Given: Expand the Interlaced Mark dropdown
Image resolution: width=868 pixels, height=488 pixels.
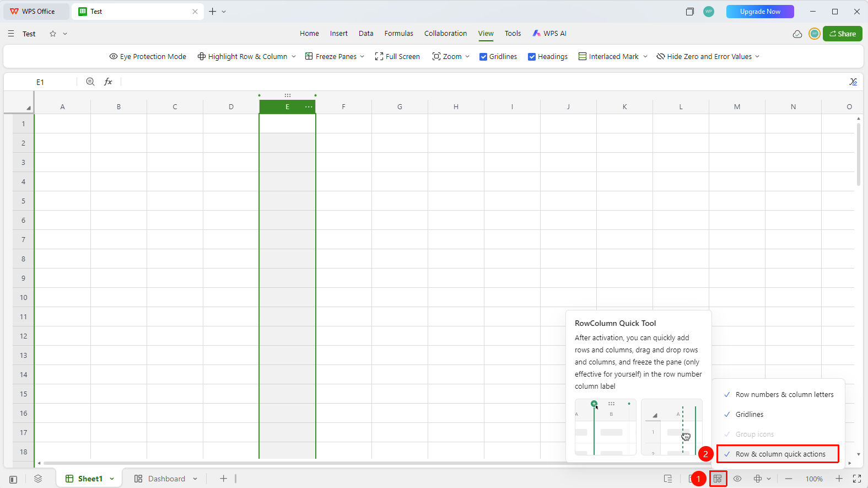Looking at the screenshot, I should [645, 57].
